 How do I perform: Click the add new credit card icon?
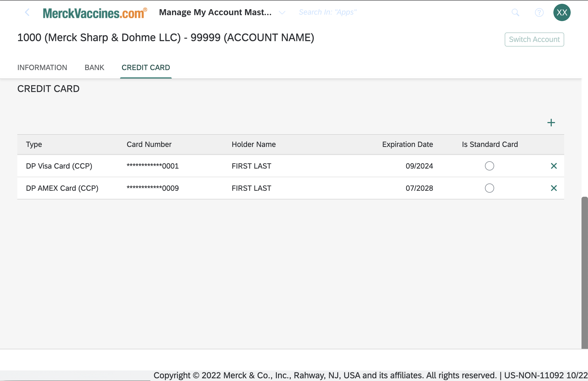click(x=551, y=123)
